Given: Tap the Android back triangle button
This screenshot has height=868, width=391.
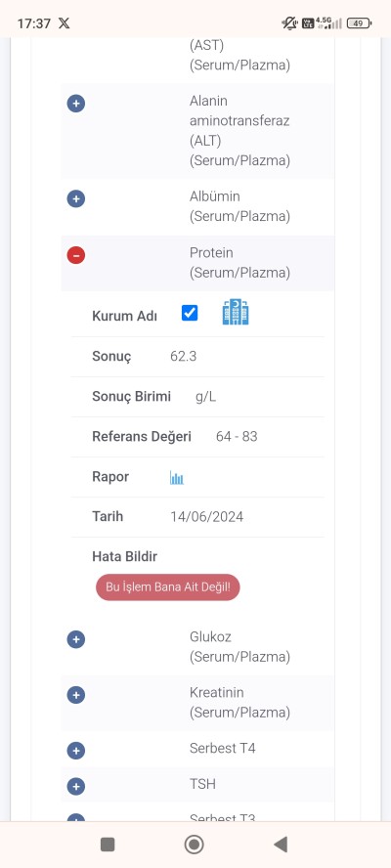Looking at the screenshot, I should [281, 845].
